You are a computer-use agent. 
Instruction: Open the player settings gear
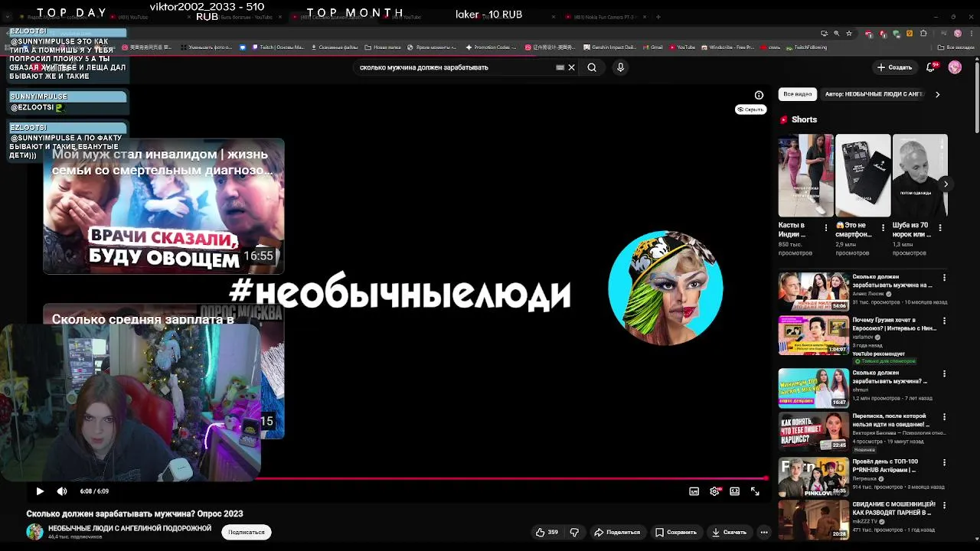[x=714, y=491]
